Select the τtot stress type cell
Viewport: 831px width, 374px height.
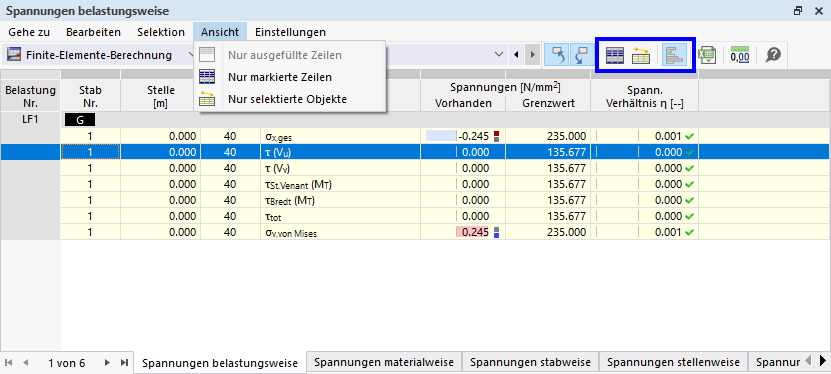tap(341, 216)
